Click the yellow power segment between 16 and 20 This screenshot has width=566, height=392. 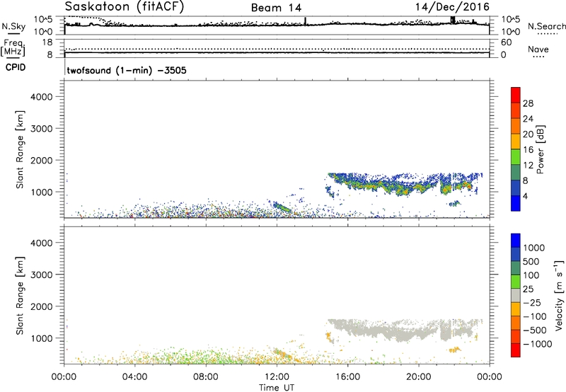[516, 142]
